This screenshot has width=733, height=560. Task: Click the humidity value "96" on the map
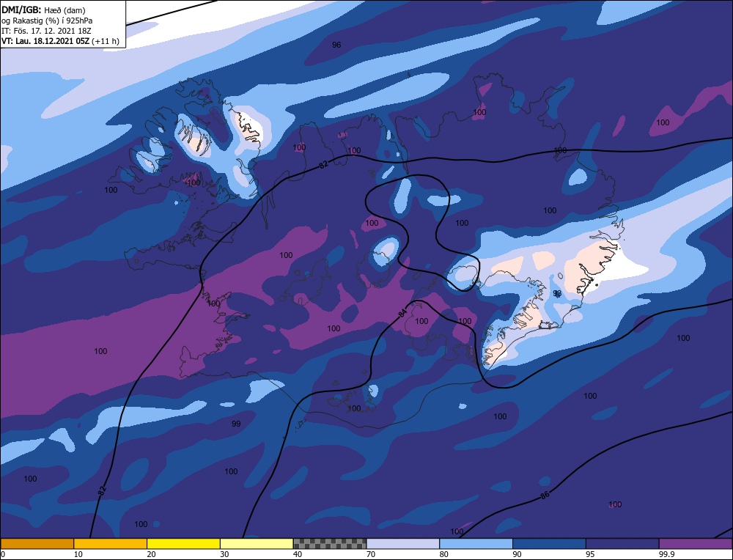(336, 45)
